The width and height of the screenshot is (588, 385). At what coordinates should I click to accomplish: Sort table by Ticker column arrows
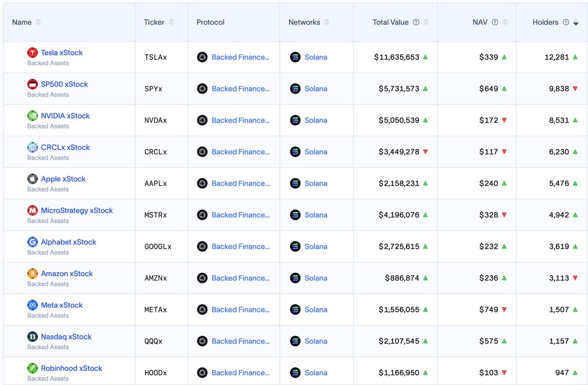tap(171, 22)
